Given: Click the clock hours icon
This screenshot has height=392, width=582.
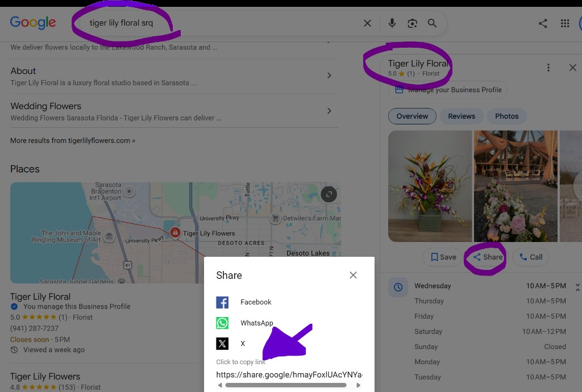Looking at the screenshot, I should [398, 287].
